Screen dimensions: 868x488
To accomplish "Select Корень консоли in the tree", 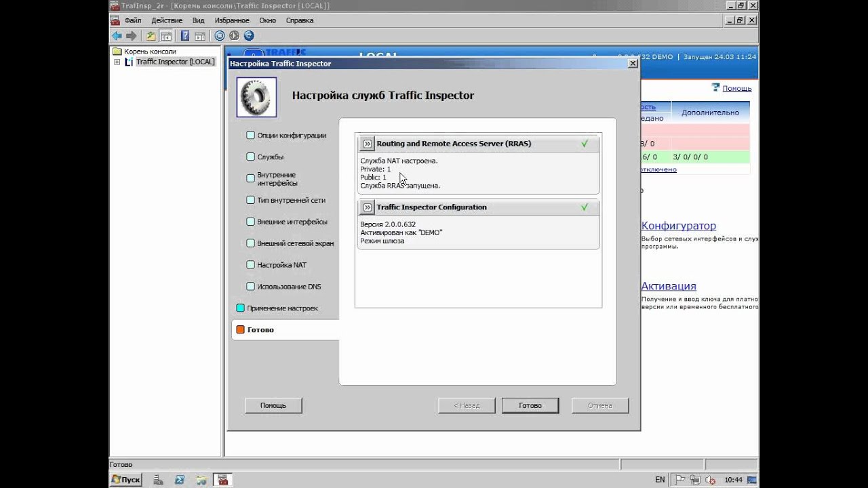I will pyautogui.click(x=150, y=52).
